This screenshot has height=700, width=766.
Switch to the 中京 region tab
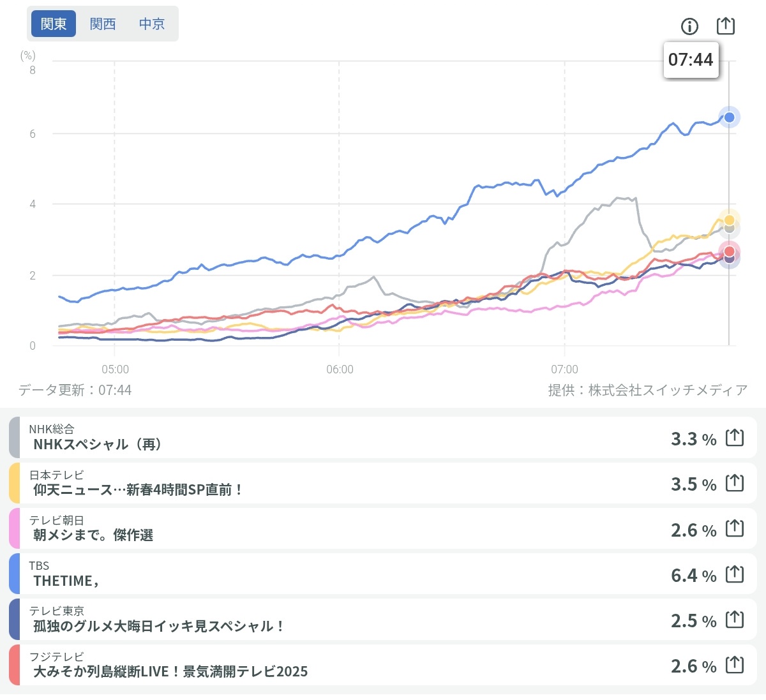(x=152, y=24)
